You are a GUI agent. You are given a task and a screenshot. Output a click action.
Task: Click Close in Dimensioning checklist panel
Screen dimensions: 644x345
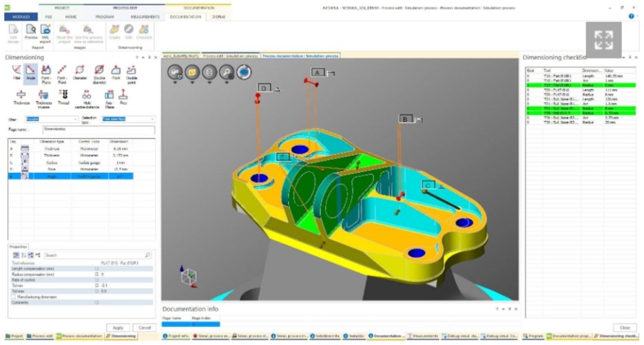tap(625, 328)
